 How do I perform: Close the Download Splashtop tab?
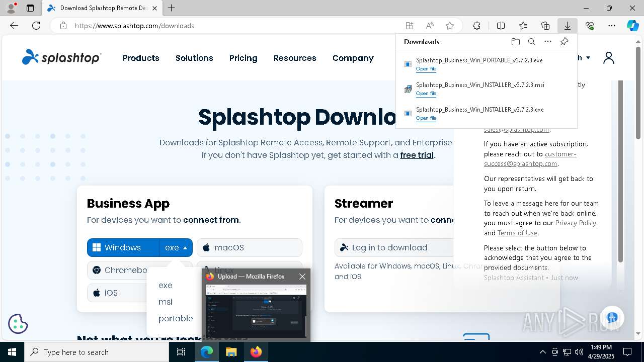[x=155, y=8]
